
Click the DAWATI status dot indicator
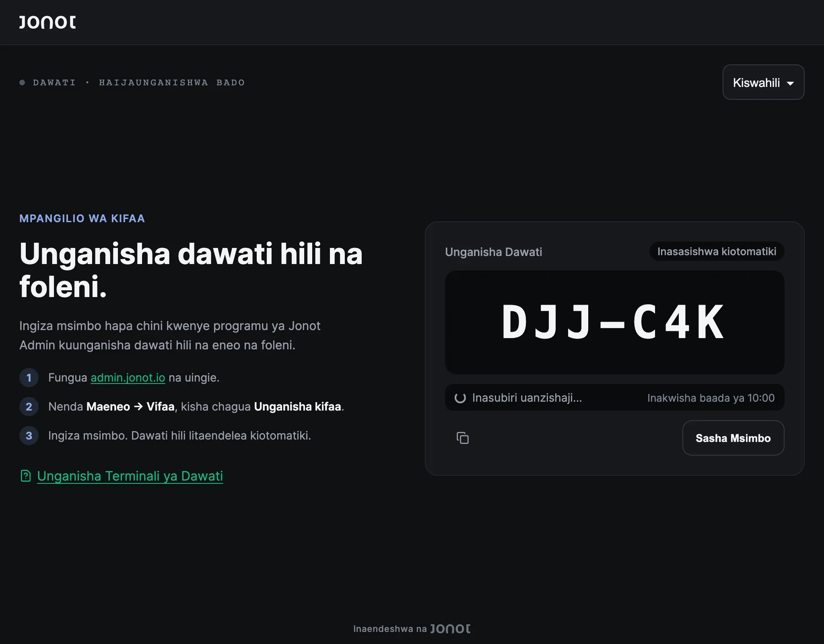click(22, 83)
